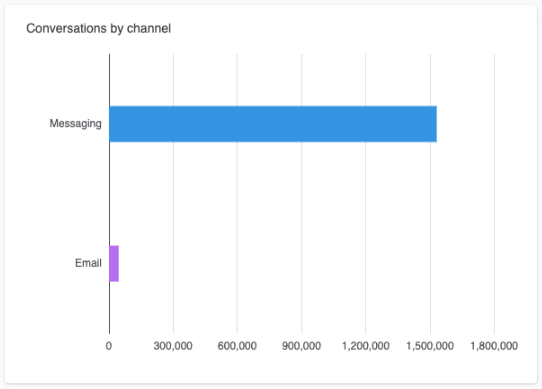Click the 1,800,000 vertical gridline
The height and width of the screenshot is (389, 542).
point(495,194)
